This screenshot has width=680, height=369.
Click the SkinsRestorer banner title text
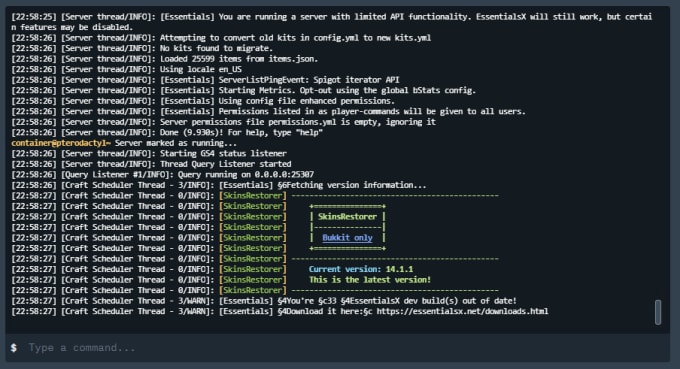point(347,216)
